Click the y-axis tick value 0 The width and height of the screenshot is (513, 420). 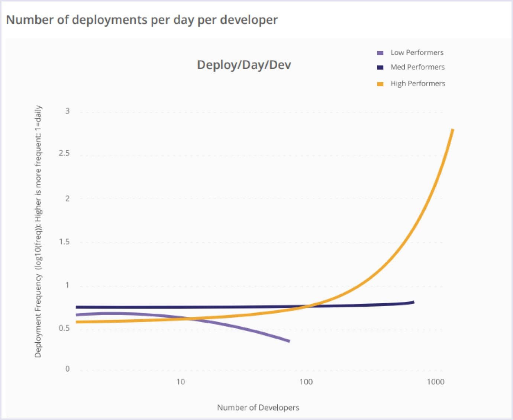click(x=67, y=369)
